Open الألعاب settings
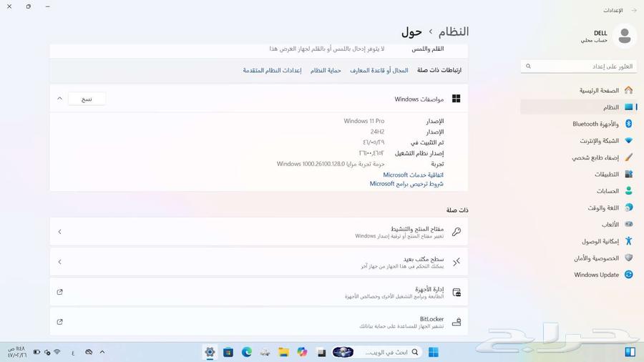This screenshot has height=362, width=644. (x=578, y=225)
